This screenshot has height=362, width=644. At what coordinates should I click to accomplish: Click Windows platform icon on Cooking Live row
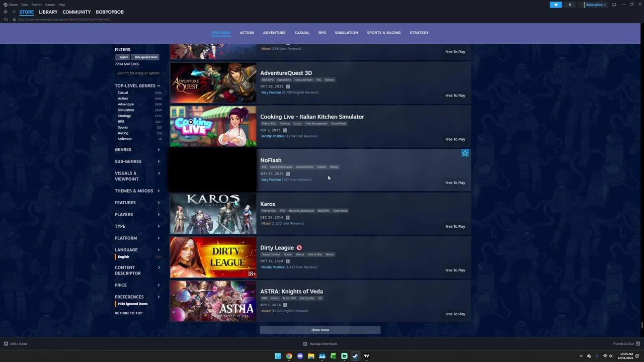click(285, 130)
